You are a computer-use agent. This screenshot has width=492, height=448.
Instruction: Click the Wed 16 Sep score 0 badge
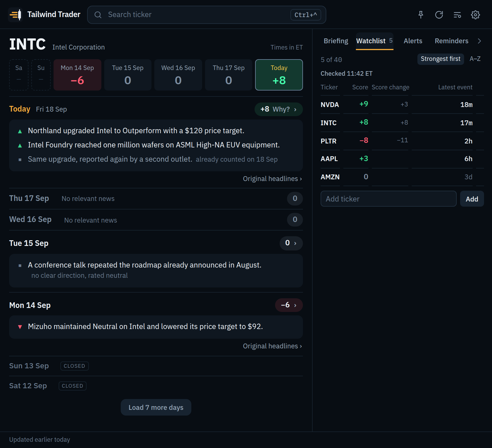pyautogui.click(x=295, y=219)
